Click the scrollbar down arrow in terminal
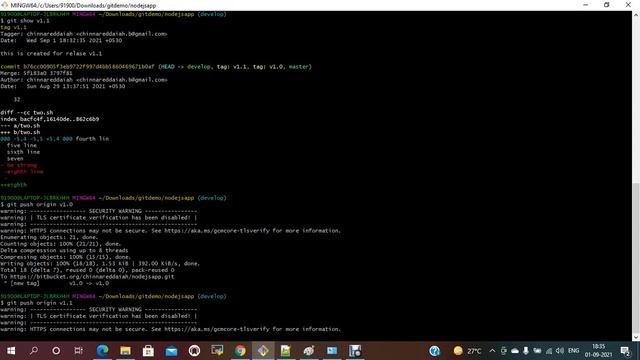 636,338
